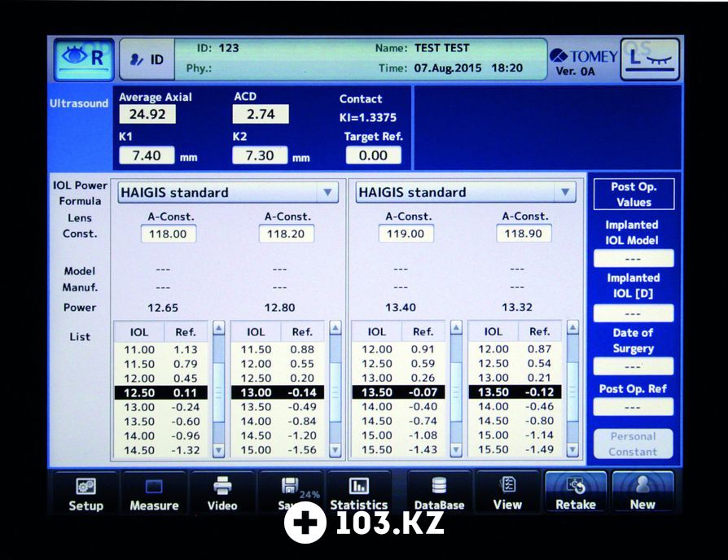Start a New patient

tap(642, 493)
